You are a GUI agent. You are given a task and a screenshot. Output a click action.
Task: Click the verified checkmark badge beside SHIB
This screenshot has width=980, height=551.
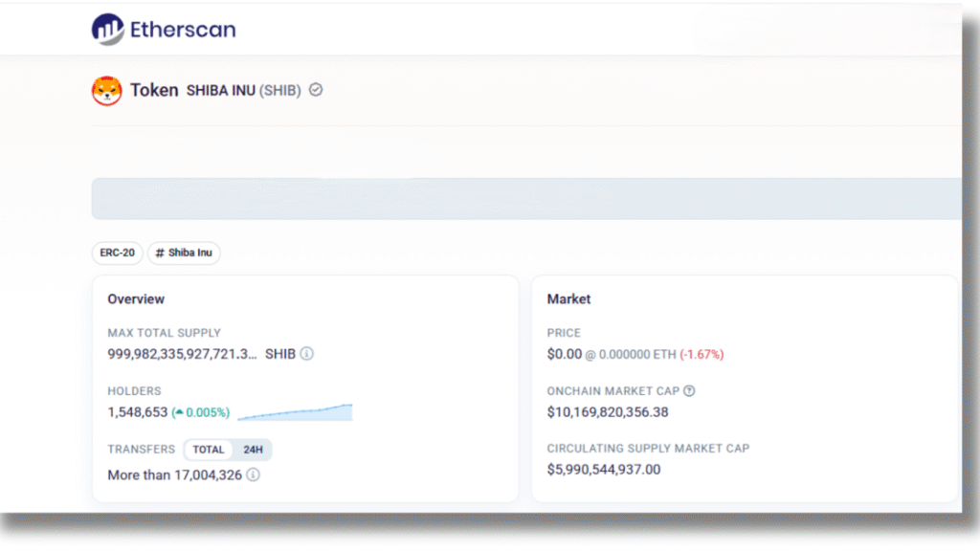click(x=316, y=90)
